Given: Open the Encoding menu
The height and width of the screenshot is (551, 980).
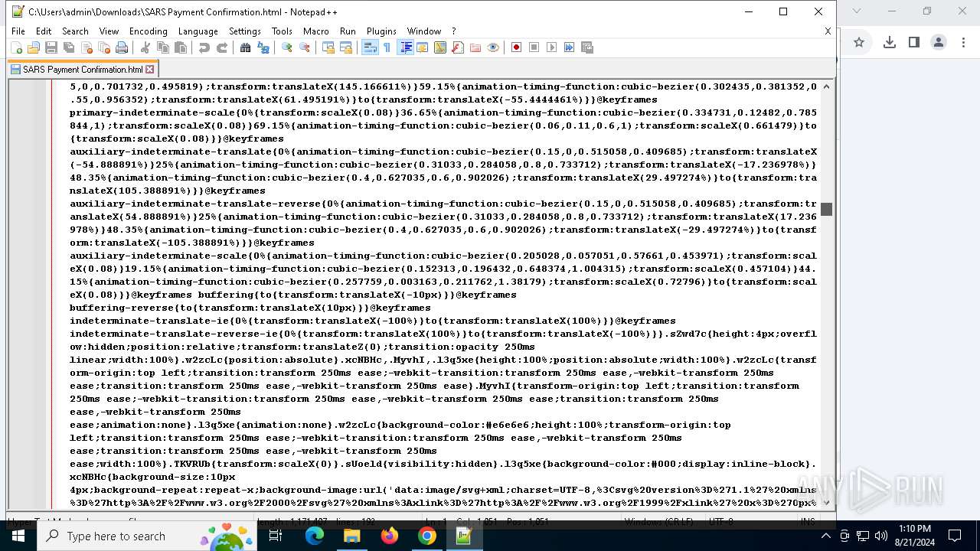Looking at the screenshot, I should click(x=148, y=31).
